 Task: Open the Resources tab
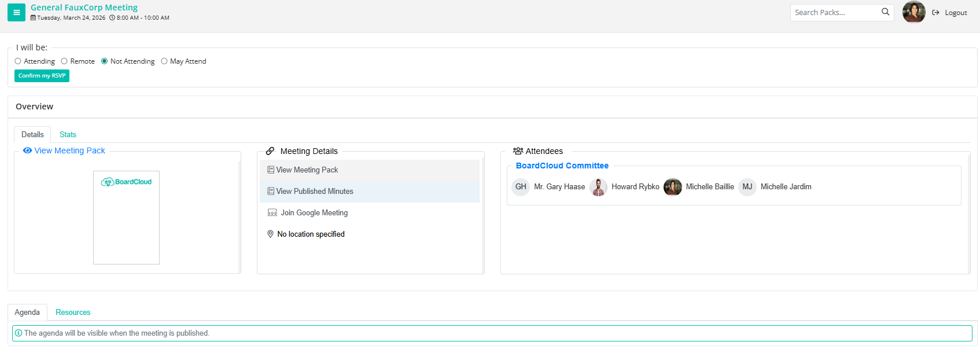[x=73, y=313]
